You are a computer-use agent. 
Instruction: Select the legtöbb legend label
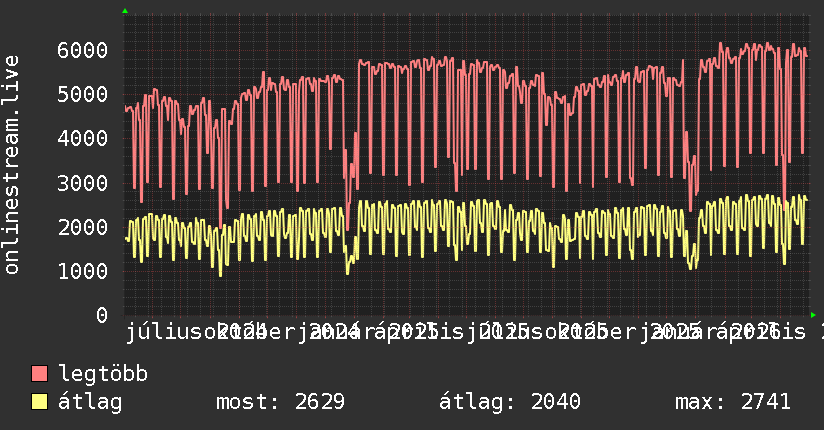tap(103, 374)
